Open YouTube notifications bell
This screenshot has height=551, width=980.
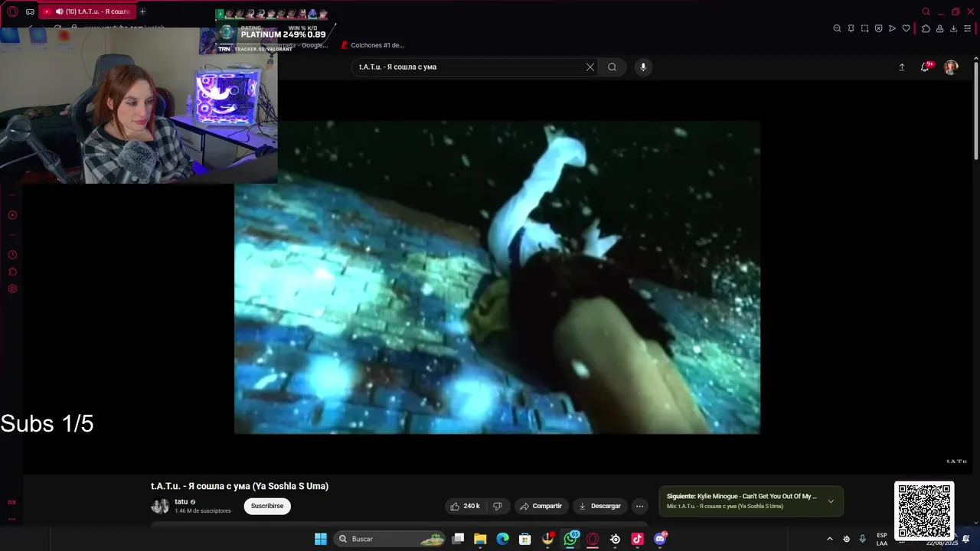[x=925, y=67]
